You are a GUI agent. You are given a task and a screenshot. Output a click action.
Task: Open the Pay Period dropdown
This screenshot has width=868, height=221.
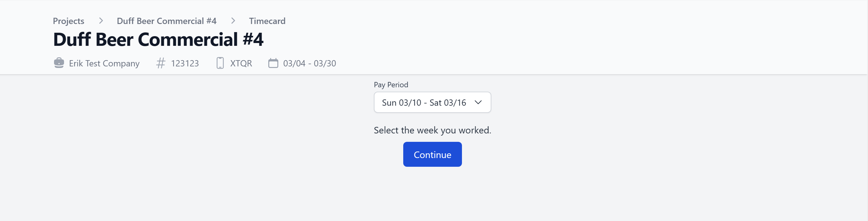[432, 102]
